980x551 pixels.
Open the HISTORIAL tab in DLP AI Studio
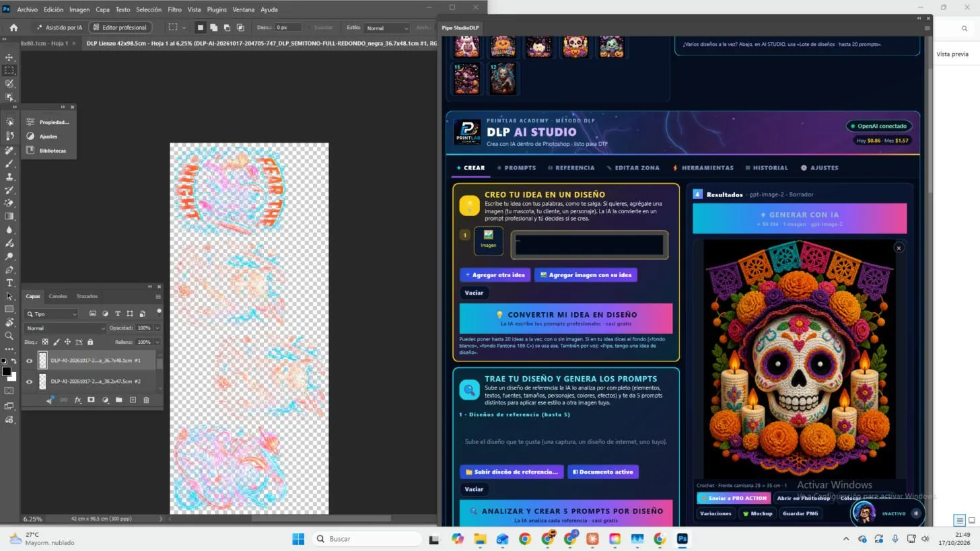pyautogui.click(x=767, y=168)
